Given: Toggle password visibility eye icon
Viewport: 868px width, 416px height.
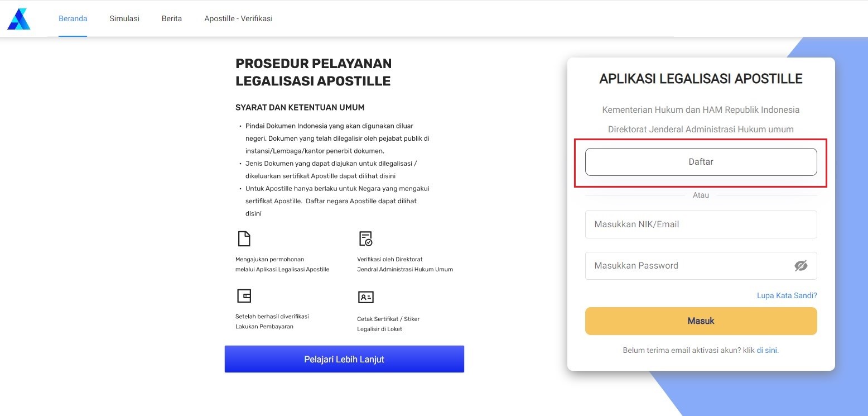Looking at the screenshot, I should (801, 266).
